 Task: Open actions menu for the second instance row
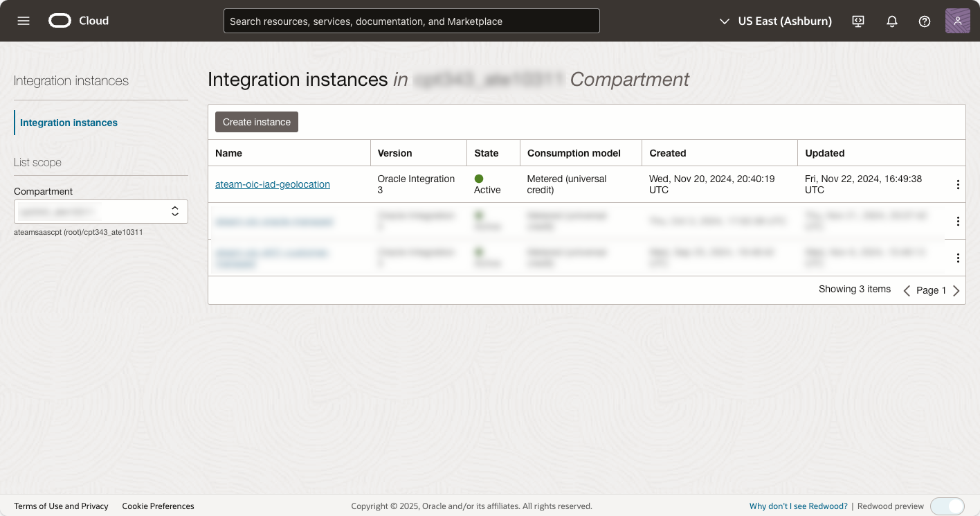pos(958,221)
